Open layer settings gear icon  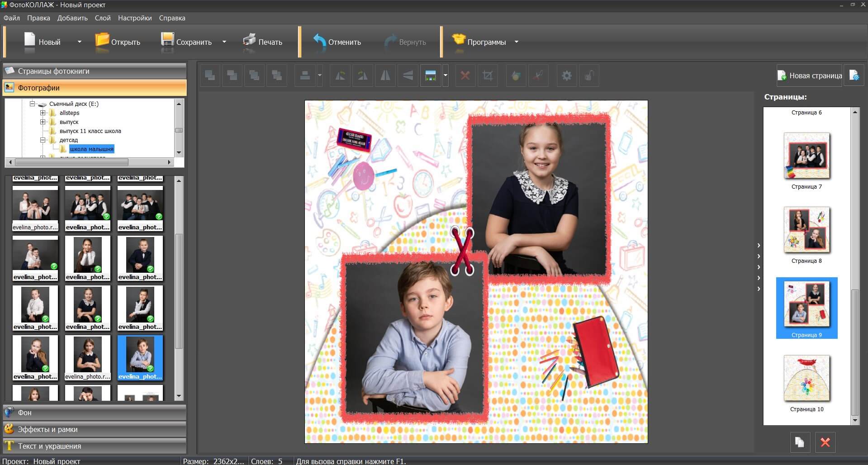tap(566, 76)
